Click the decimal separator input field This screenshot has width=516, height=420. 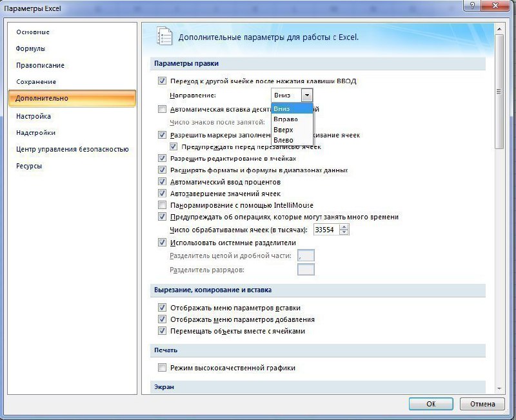coord(306,255)
